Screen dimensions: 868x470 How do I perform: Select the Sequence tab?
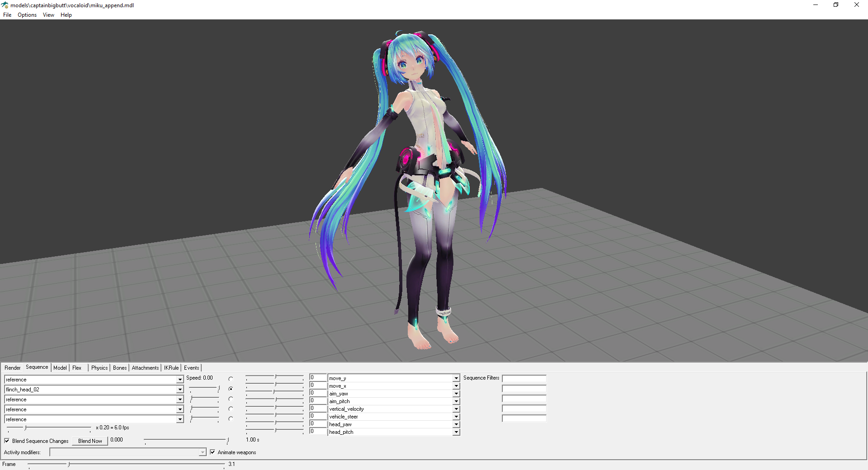(37, 367)
